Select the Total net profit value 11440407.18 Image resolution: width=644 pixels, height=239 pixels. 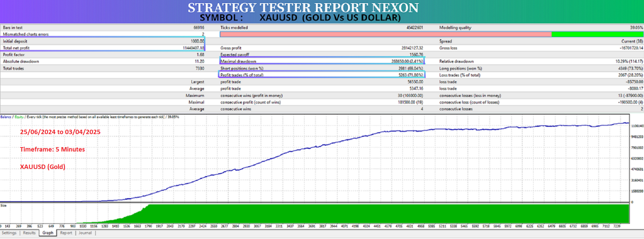pyautogui.click(x=193, y=48)
